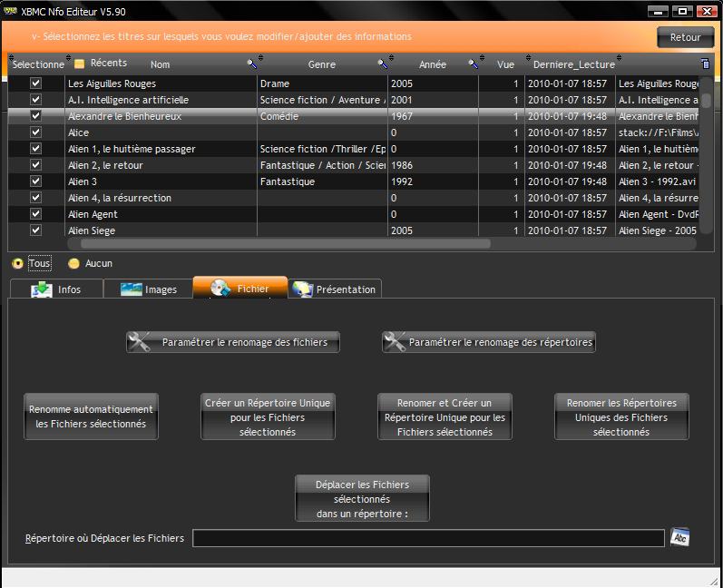Open the Présentation tab

(336, 289)
